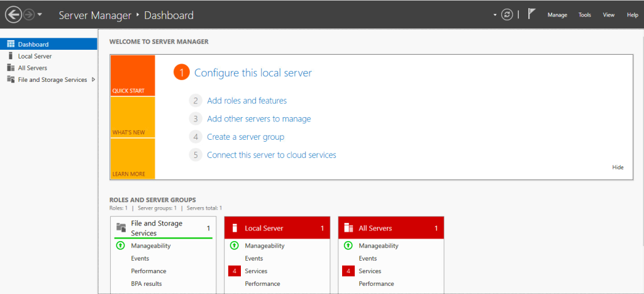Click the back navigation arrow
Viewport: 644px width, 294px height.
pyautogui.click(x=13, y=15)
